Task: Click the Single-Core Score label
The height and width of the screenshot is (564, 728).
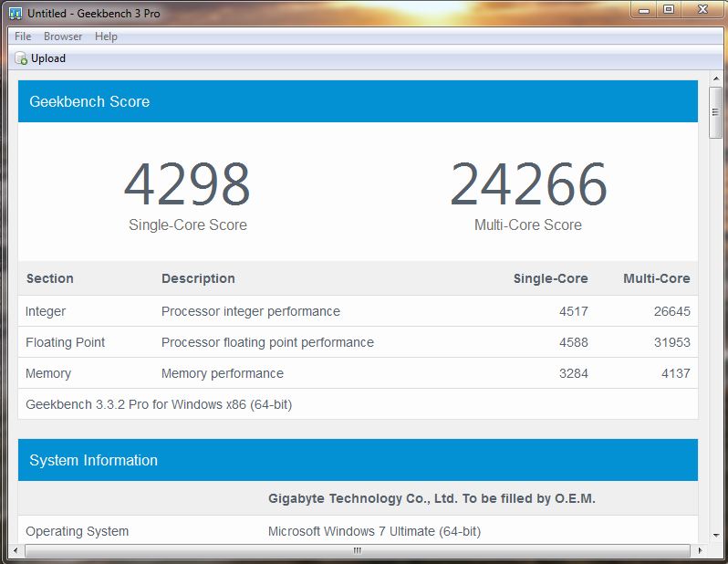Action: pos(188,225)
